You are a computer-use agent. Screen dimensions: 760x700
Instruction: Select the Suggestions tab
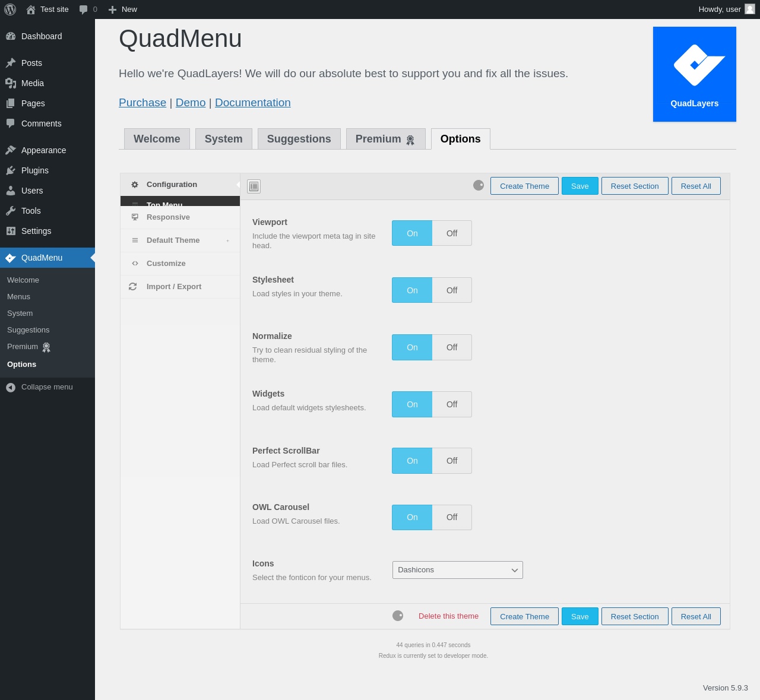pos(299,139)
